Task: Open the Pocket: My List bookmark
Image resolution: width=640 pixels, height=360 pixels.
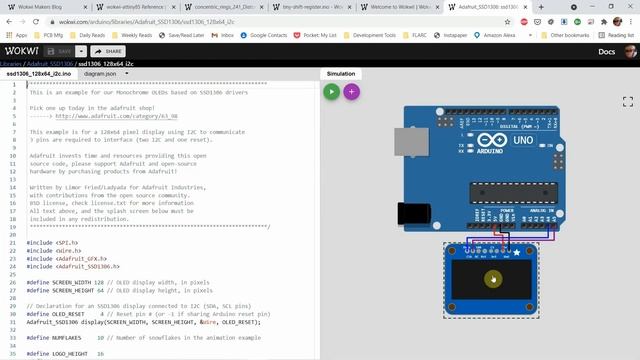Action: [x=315, y=35]
